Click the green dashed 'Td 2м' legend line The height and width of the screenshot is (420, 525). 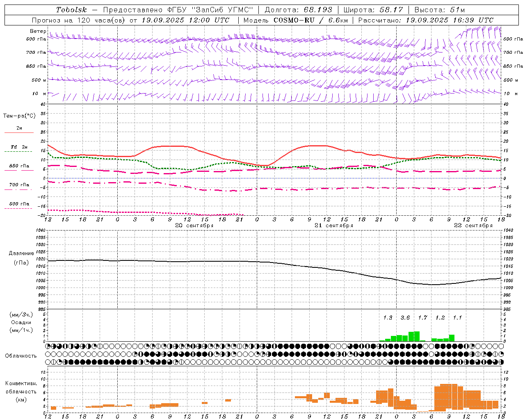click(x=18, y=152)
